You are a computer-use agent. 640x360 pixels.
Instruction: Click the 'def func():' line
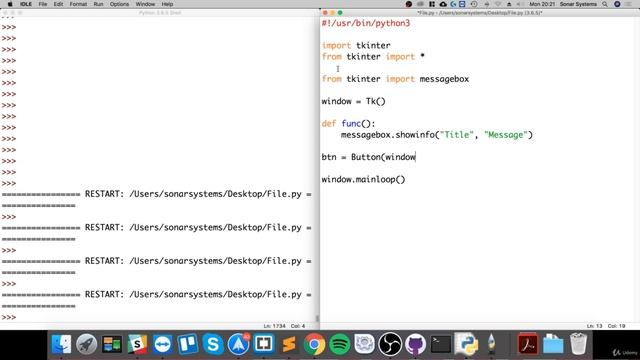[x=348, y=123]
